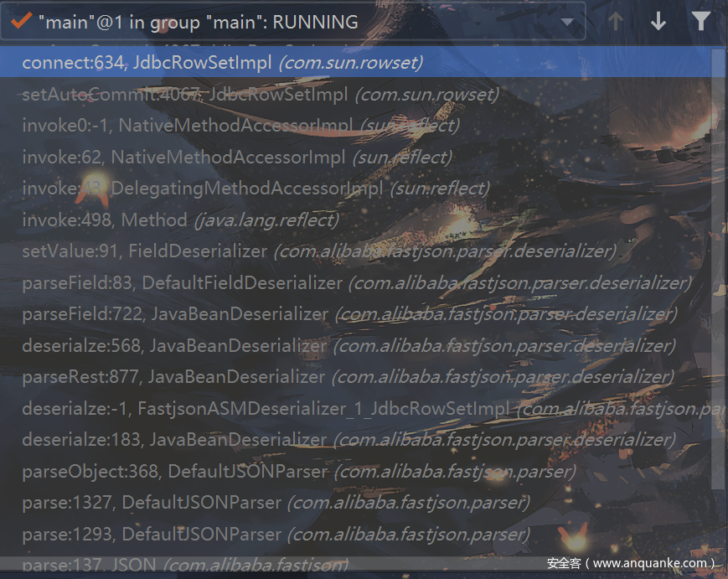Select the parseField:722 JavaBeanDeserializer frame
Image resolution: width=728 pixels, height=579 pixels.
pyautogui.click(x=355, y=314)
